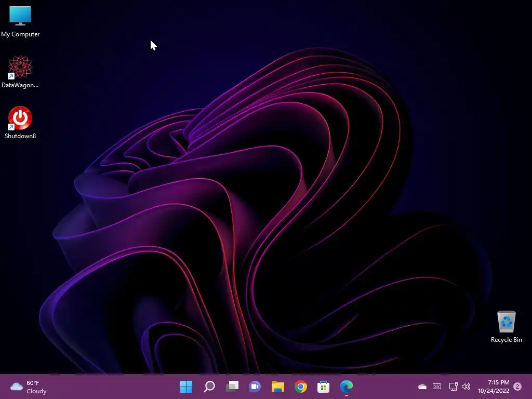
Task: Open File Explorer from the taskbar
Action: [278, 387]
